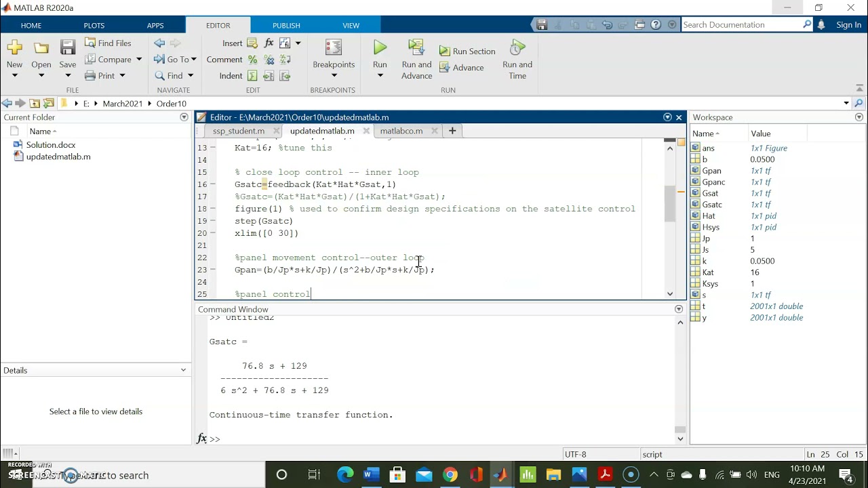Click the navigate back arrow in the ribbon
868x488 pixels.
159,43
